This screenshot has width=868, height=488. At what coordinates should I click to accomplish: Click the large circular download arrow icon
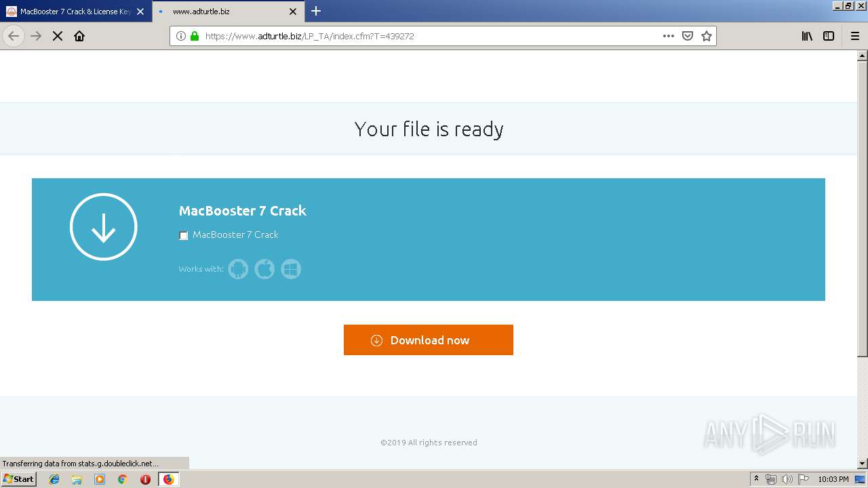tap(104, 228)
